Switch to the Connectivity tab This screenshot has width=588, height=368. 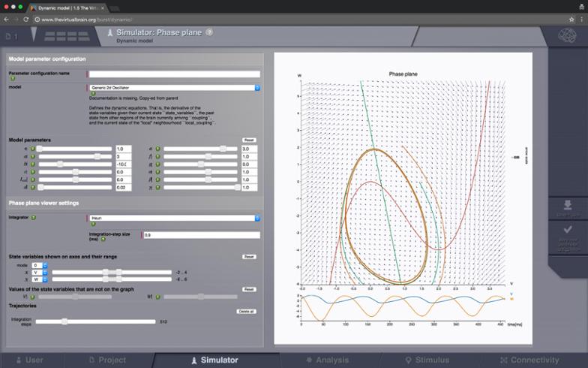[529, 360]
